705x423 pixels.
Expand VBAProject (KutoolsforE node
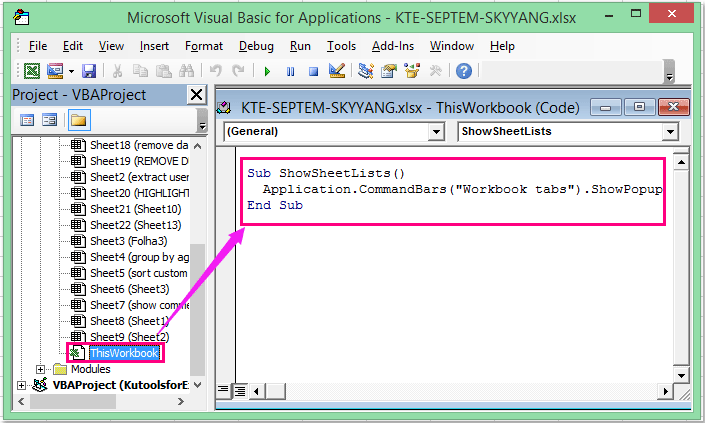click(x=21, y=385)
